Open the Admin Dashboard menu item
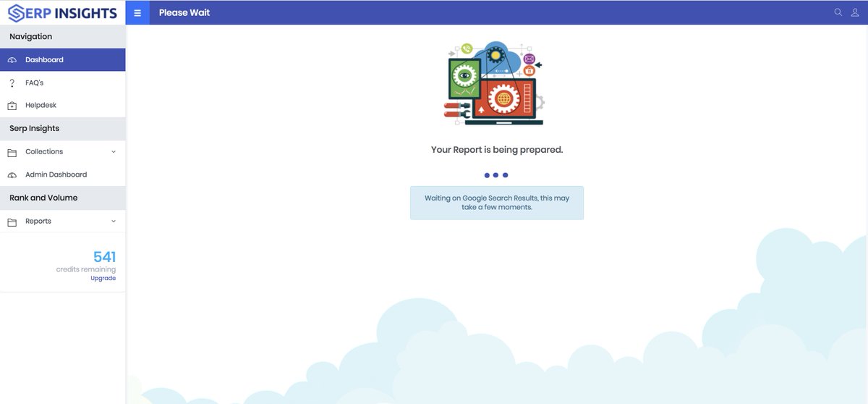 pos(63,175)
